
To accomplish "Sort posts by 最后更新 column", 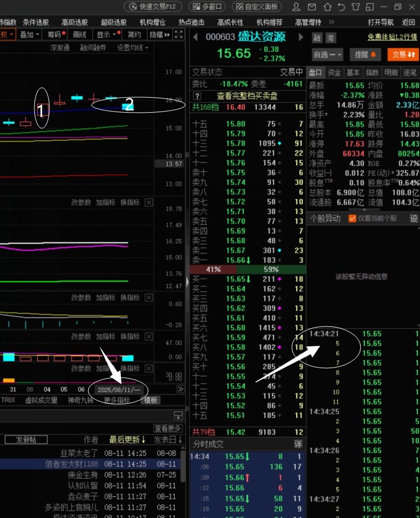I will point(127,440).
